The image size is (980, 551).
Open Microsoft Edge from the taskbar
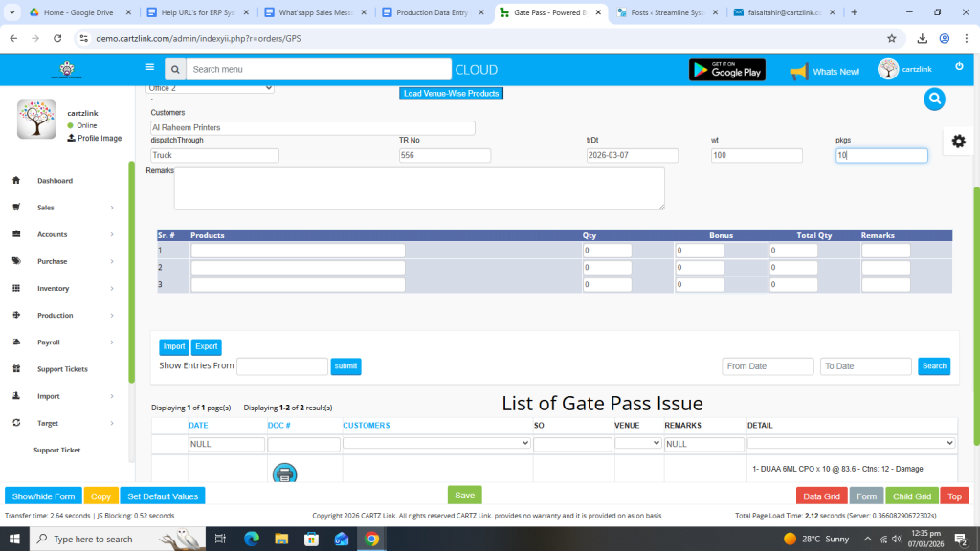[252, 539]
